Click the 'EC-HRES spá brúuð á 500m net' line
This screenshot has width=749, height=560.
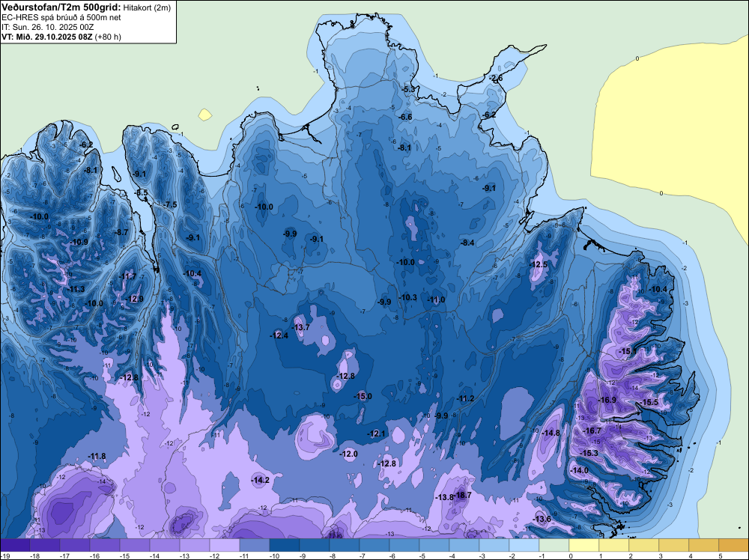[61, 17]
